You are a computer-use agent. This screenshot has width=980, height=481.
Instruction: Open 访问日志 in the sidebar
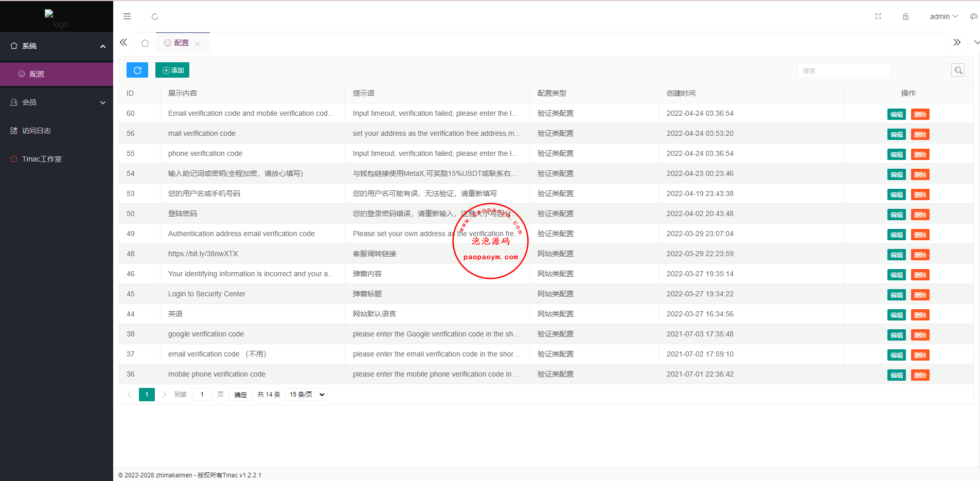pyautogui.click(x=57, y=131)
